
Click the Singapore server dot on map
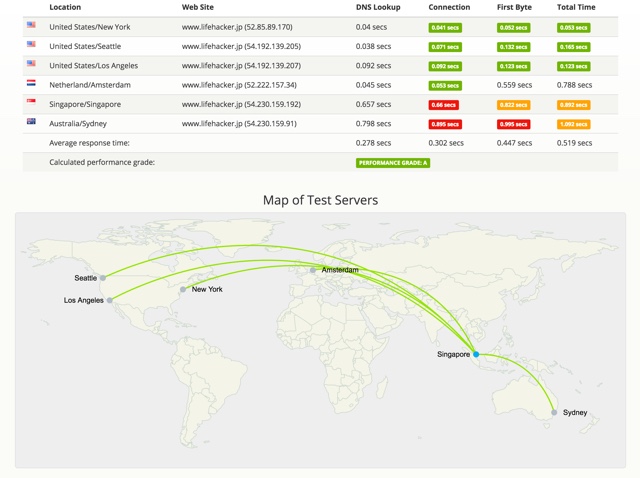pyautogui.click(x=476, y=354)
